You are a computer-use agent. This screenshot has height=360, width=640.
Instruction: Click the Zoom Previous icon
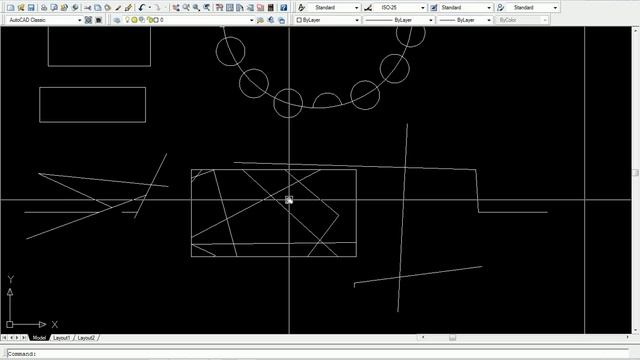pos(207,8)
